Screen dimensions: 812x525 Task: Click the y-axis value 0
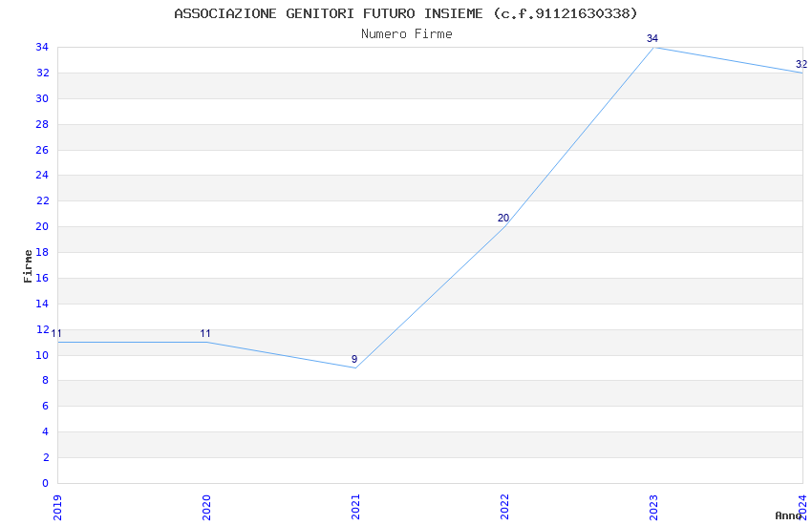46,483
